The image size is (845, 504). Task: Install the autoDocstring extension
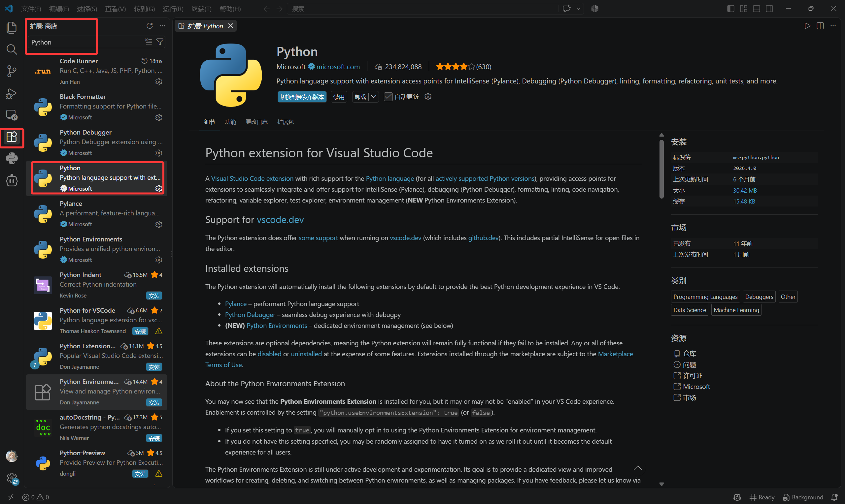point(154,438)
